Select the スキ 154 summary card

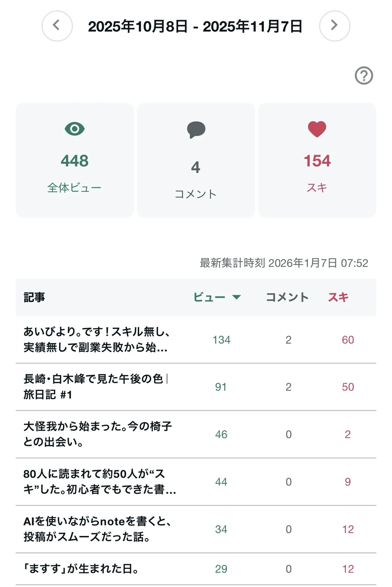[317, 160]
